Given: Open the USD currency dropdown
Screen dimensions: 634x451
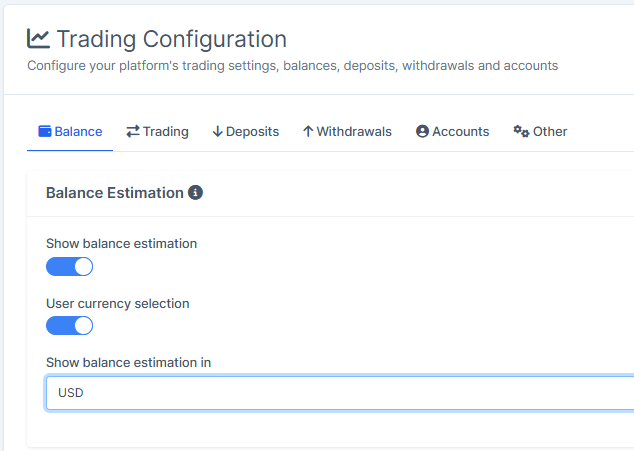Looking at the screenshot, I should [338, 393].
